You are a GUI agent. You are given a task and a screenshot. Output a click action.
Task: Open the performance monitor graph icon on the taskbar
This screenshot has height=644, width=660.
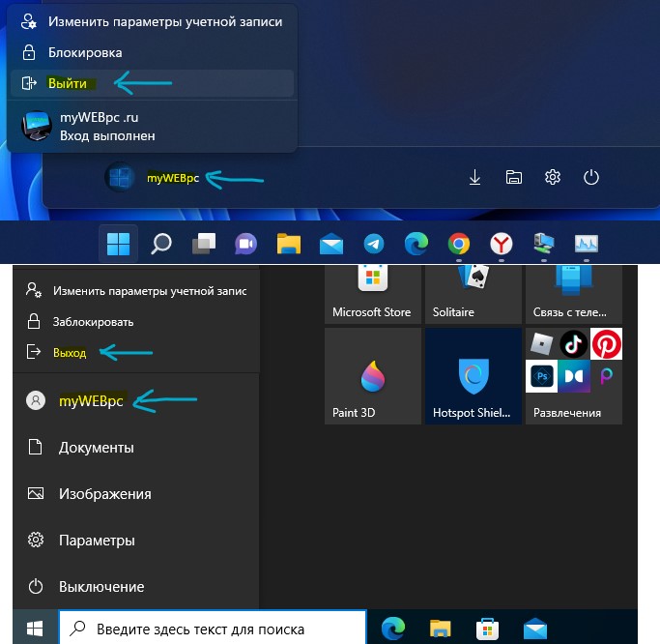pos(587,244)
